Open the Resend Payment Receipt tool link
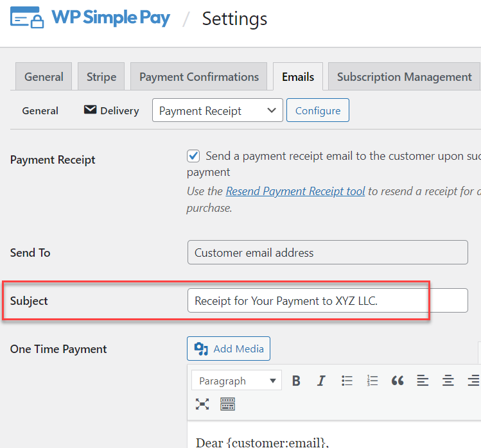The image size is (481, 448). click(295, 191)
